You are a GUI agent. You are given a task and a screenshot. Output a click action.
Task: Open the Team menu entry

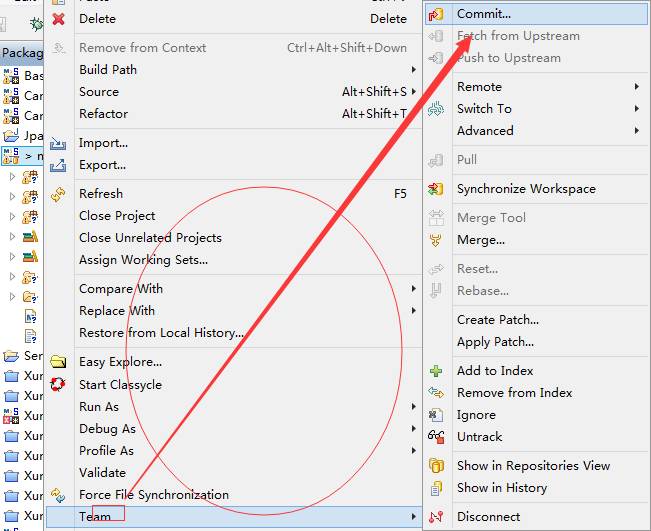click(x=233, y=517)
